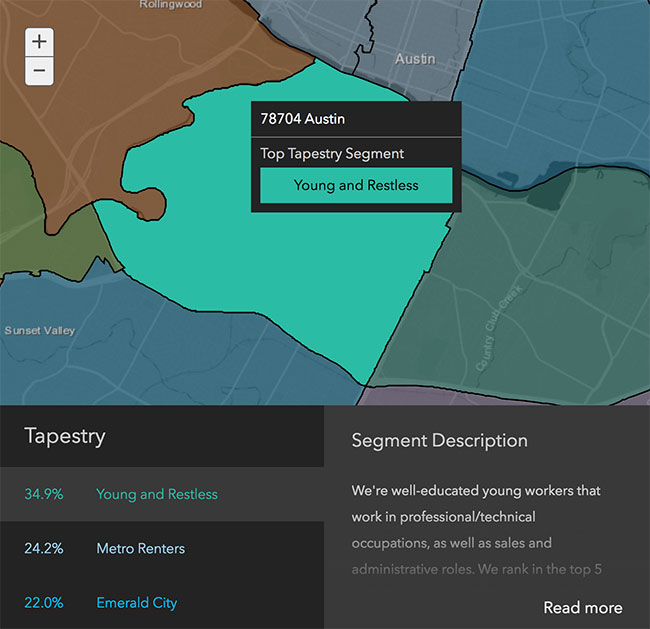Click the Young and Restless popup segment button
The height and width of the screenshot is (629, 650).
click(x=356, y=185)
